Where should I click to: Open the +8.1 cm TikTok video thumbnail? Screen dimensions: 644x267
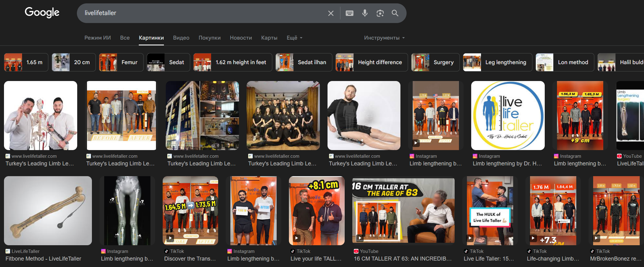317,211
